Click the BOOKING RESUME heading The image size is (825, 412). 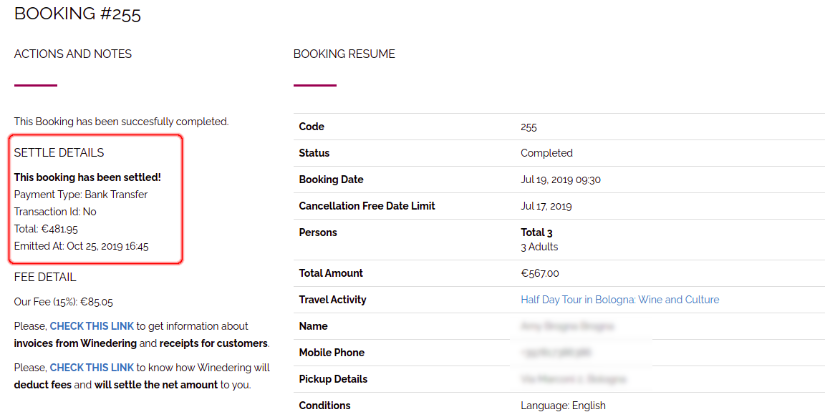click(344, 54)
